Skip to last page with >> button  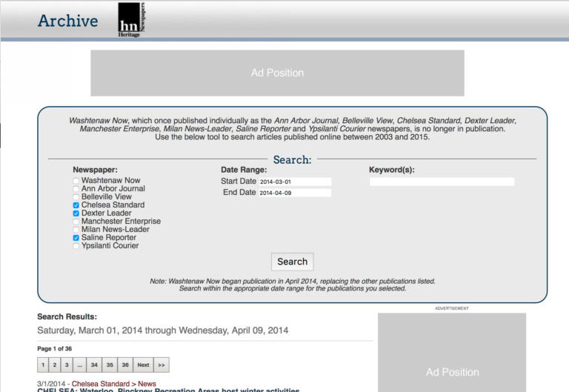pos(162,365)
